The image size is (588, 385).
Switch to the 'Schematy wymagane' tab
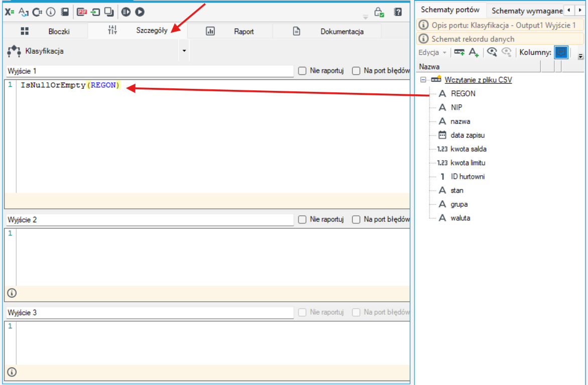(527, 11)
